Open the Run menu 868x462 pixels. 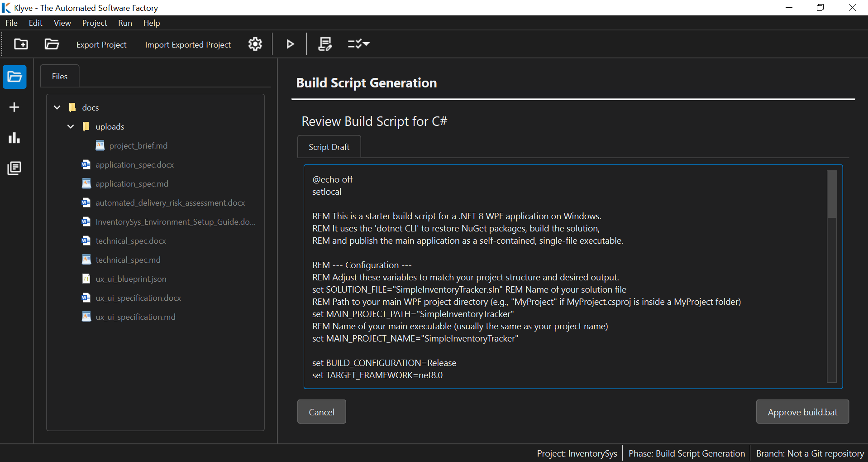pos(125,23)
